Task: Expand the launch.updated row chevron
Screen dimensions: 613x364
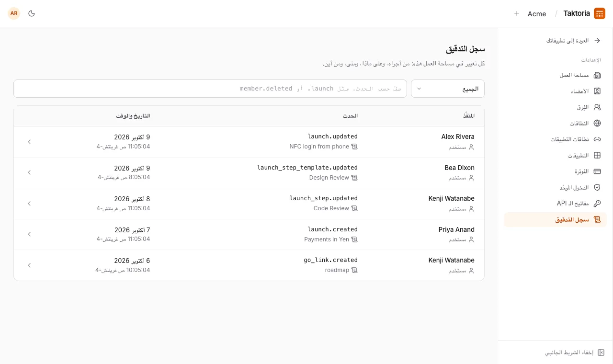Action: pos(29,142)
